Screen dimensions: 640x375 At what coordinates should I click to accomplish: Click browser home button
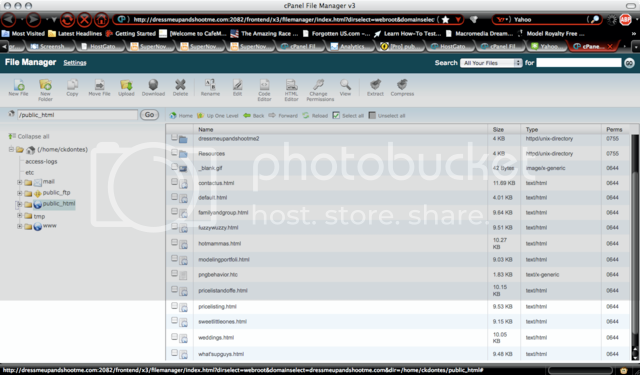coord(101,19)
